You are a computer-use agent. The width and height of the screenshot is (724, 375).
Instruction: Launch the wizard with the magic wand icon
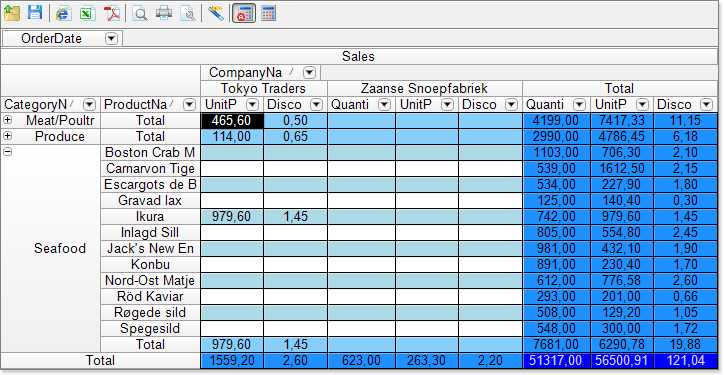click(x=216, y=13)
